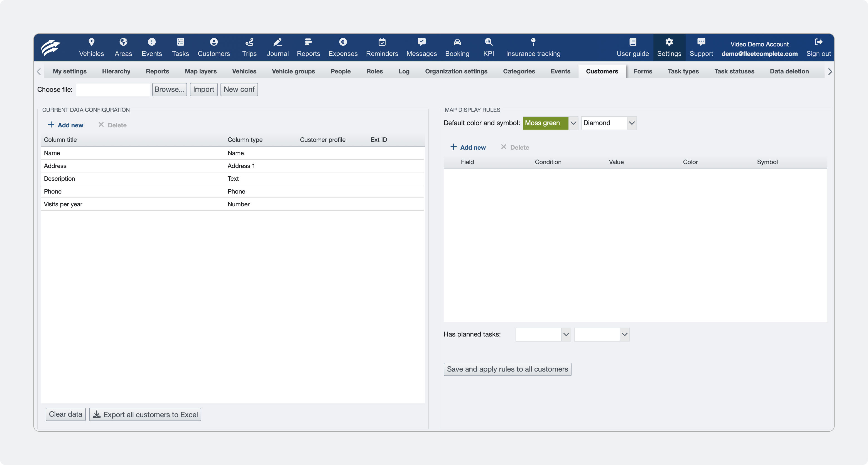Open the Expenses euro icon
This screenshot has width=868, height=465.
(x=343, y=42)
